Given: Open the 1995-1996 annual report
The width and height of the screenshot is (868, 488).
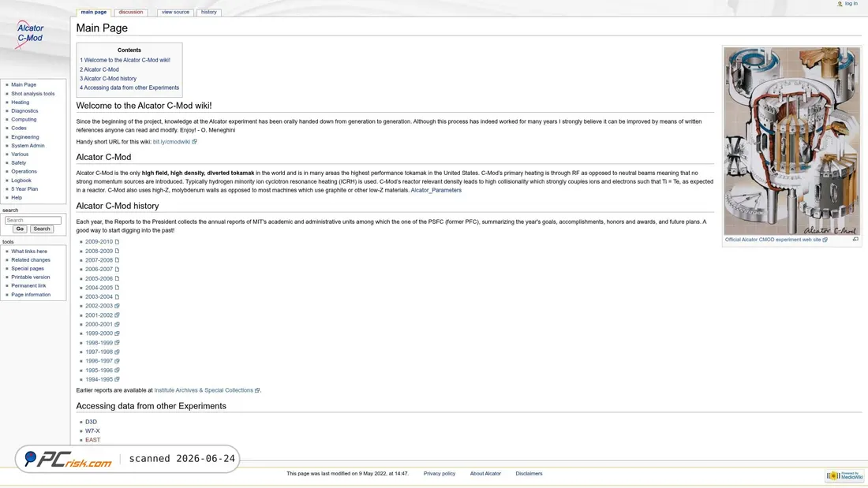Looking at the screenshot, I should click(99, 371).
